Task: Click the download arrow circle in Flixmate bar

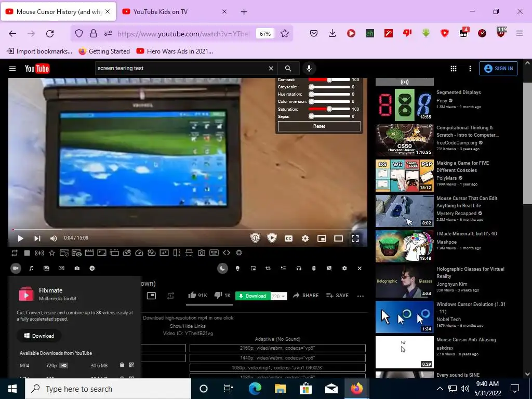Action: pyautogui.click(x=92, y=269)
